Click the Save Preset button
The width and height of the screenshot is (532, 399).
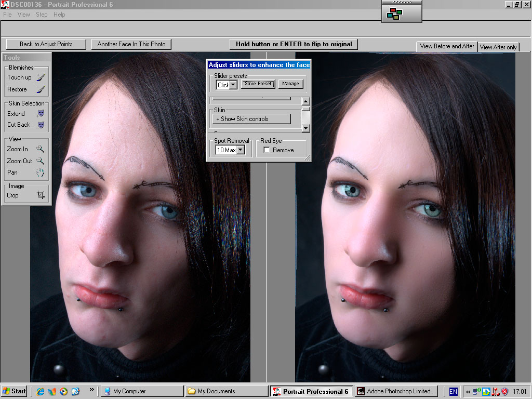tap(258, 84)
